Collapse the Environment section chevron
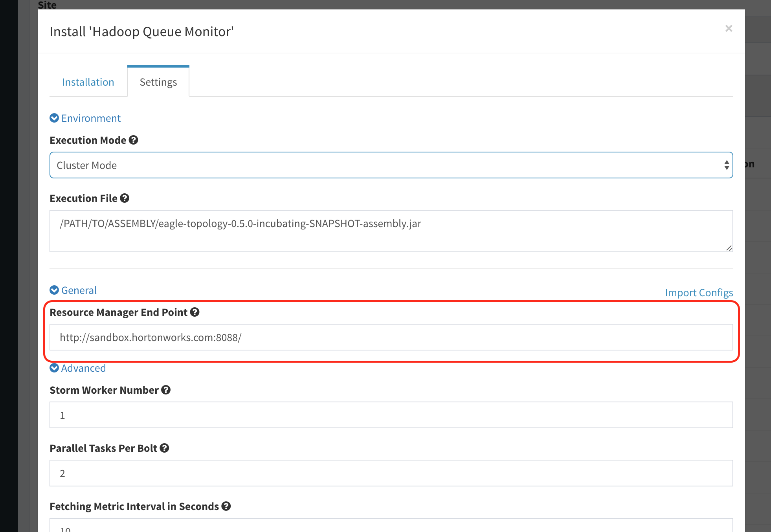 click(54, 118)
